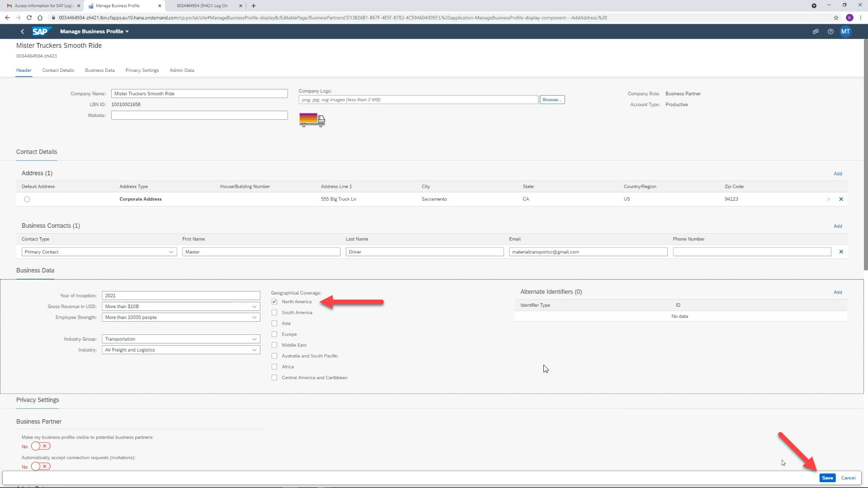Go back using the SAP shell back arrow
Viewport: 868px width, 488px height.
tap(22, 32)
